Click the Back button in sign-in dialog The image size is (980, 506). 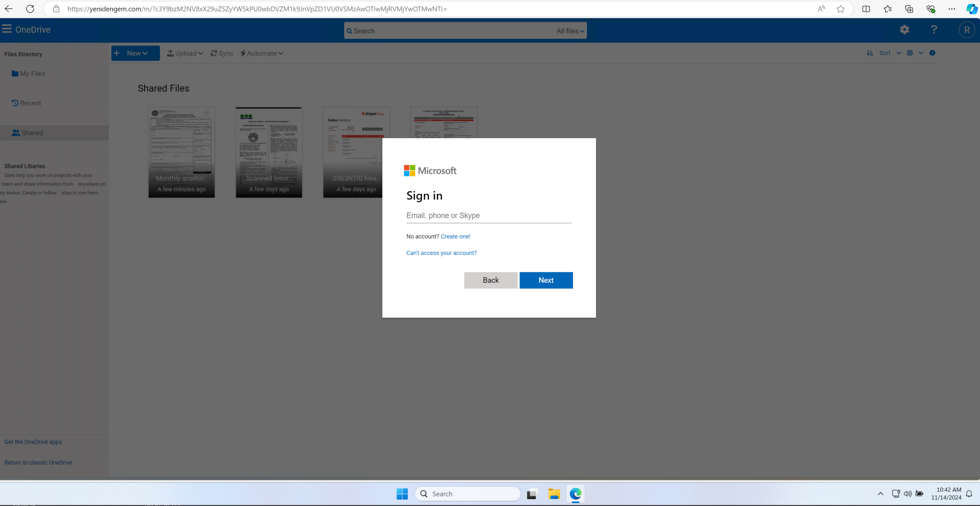[x=491, y=280]
